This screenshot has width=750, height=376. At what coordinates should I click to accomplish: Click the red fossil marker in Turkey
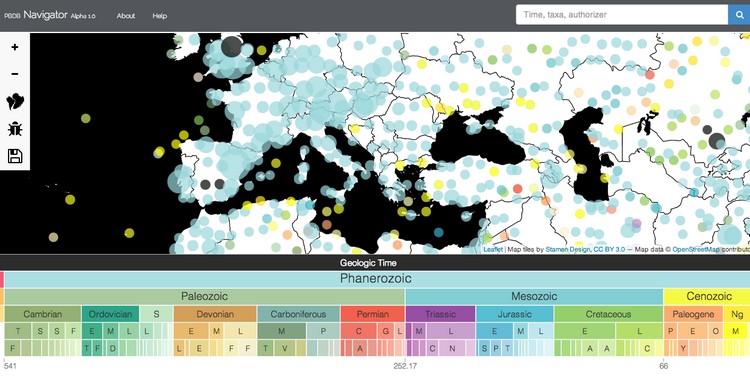(518, 188)
